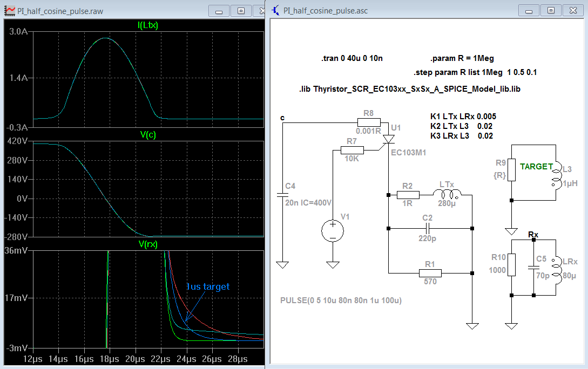Click the EC103M1 model name text
The image size is (588, 369).
[x=408, y=153]
